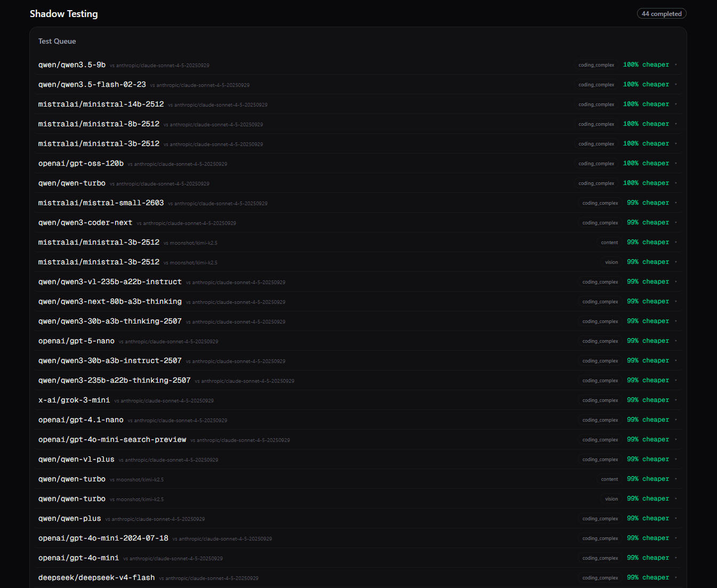Expand gpt-4o-mini-2024-07-18 row arrow

[676, 538]
